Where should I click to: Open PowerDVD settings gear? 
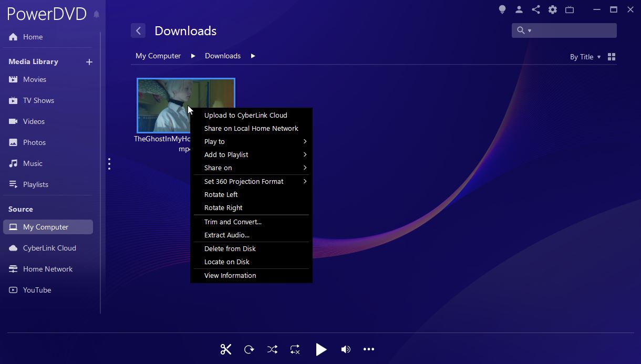(x=552, y=9)
